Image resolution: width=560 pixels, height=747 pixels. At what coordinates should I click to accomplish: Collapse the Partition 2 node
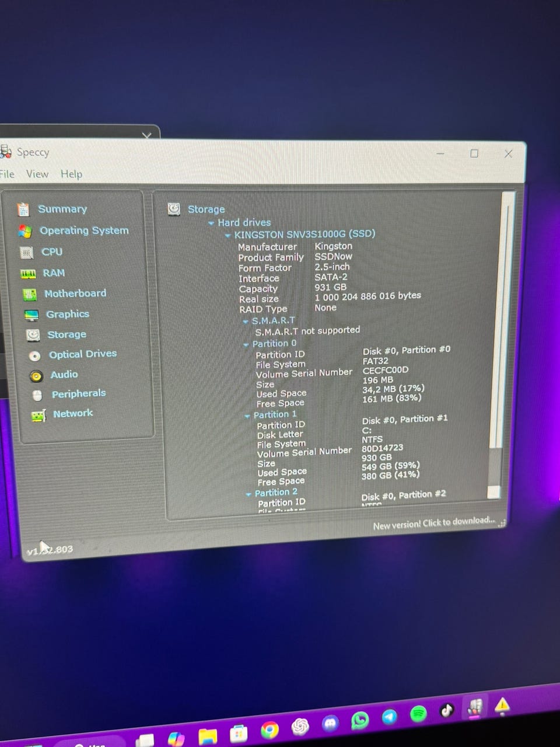click(249, 494)
